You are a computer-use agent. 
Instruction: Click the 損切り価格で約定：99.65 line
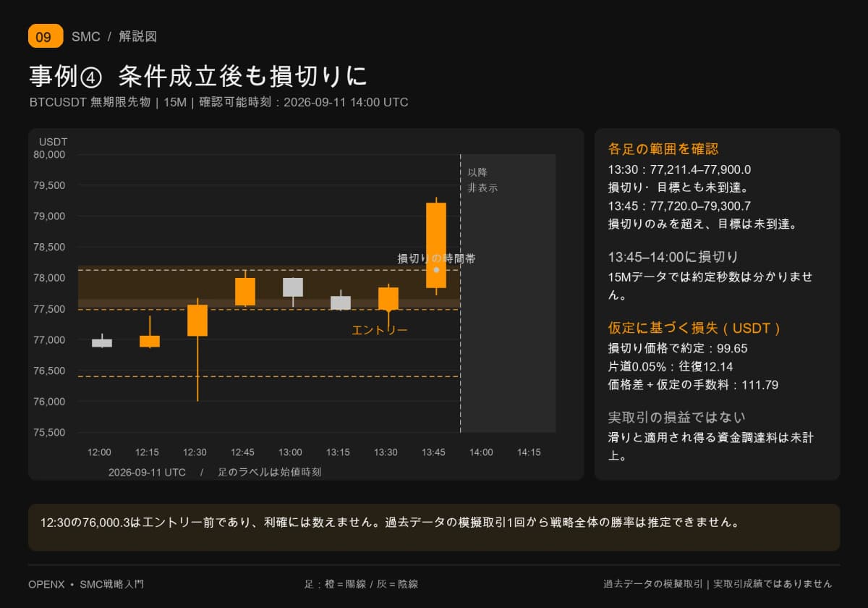678,348
